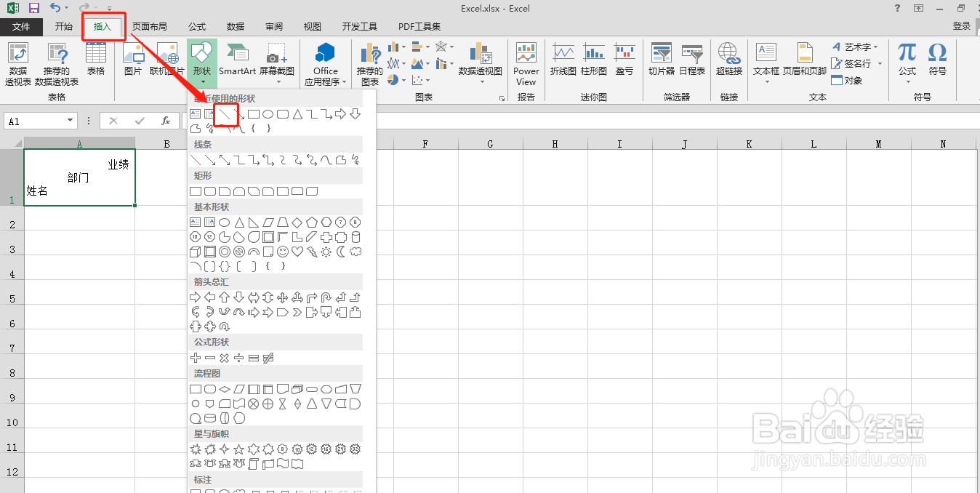This screenshot has width=980, height=493.
Task: Select the plus sign under 公式形状
Action: 195,358
